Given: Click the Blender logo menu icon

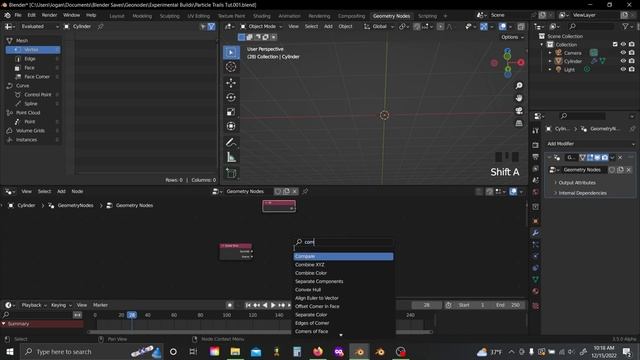Looking at the screenshot, I should click(7, 15).
